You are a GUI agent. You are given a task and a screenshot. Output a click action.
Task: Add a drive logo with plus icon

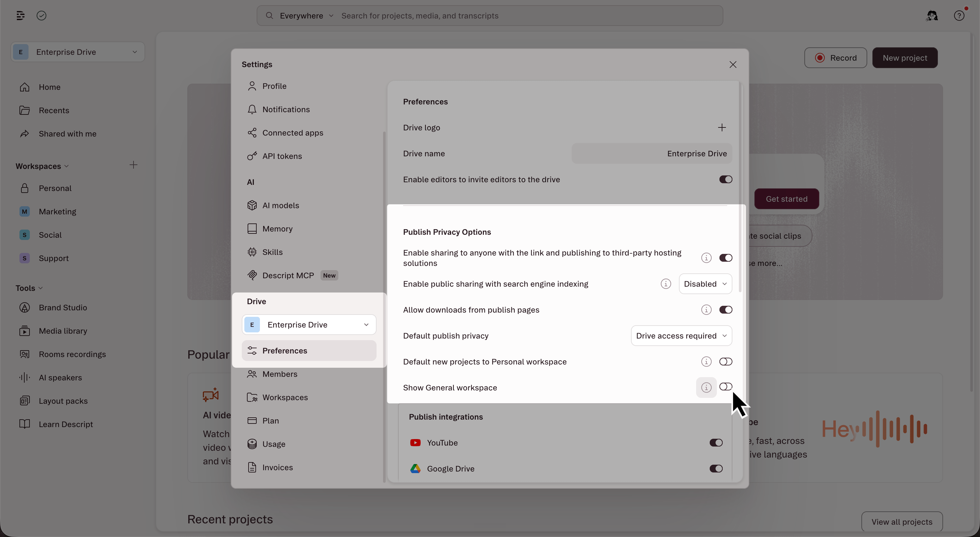[x=722, y=127]
